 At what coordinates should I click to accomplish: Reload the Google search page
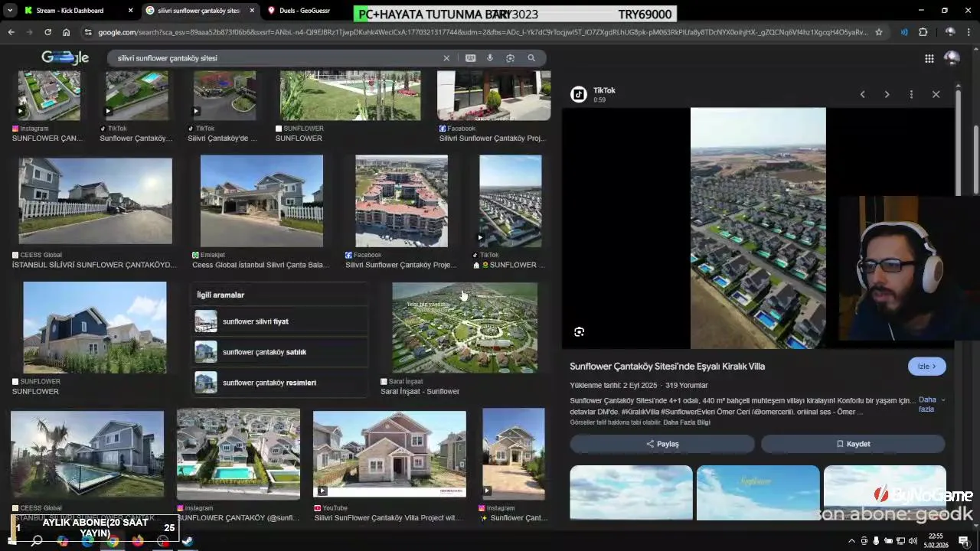click(47, 32)
